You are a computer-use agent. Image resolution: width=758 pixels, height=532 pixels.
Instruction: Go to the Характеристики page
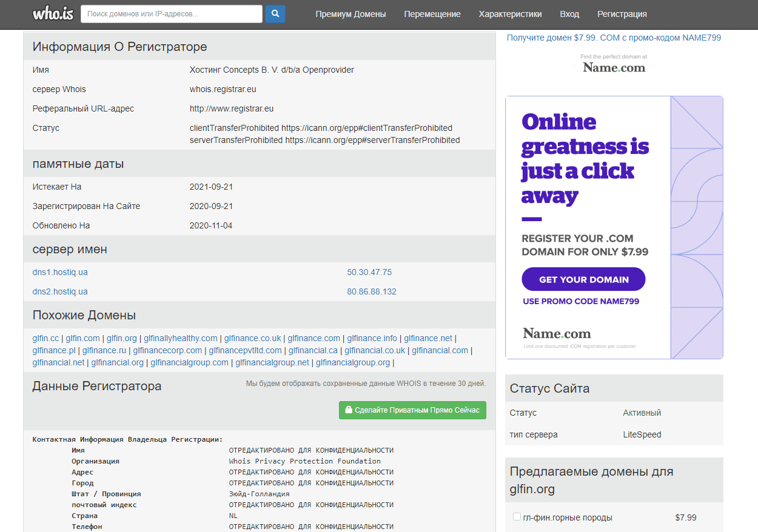510,14
